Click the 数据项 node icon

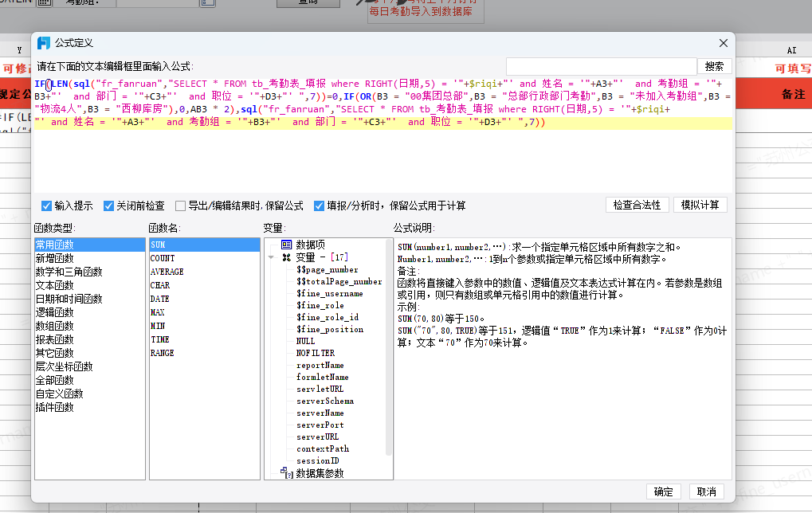287,245
